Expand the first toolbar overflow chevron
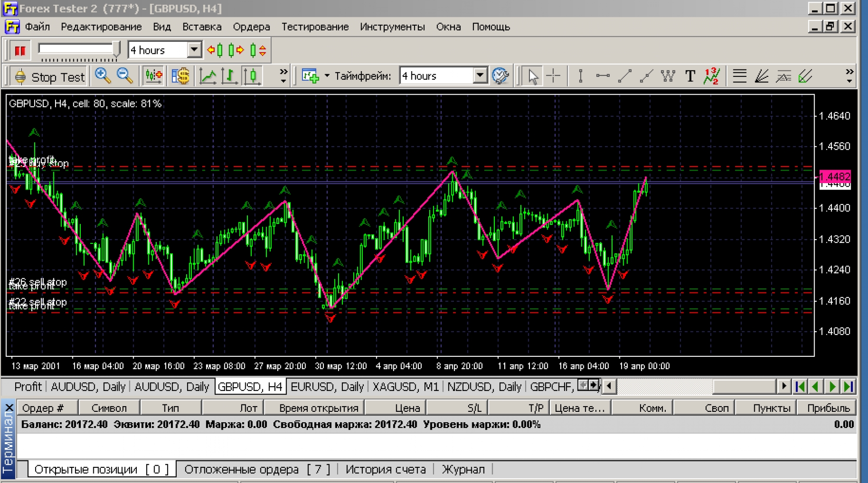 click(283, 76)
